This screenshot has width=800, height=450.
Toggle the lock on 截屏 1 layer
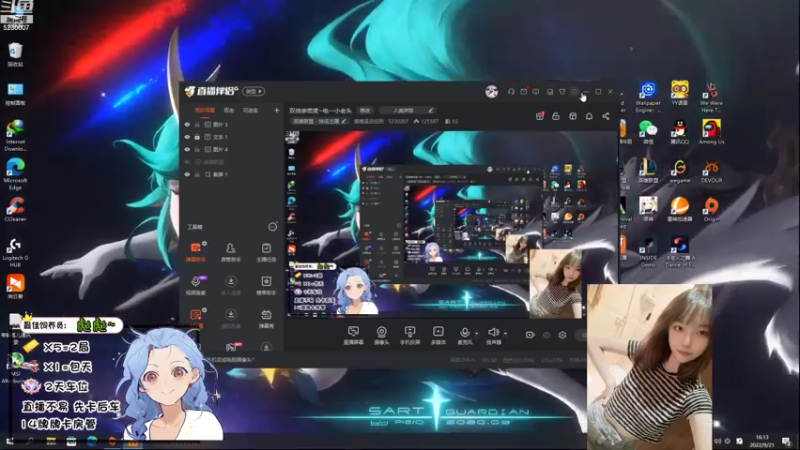197,174
